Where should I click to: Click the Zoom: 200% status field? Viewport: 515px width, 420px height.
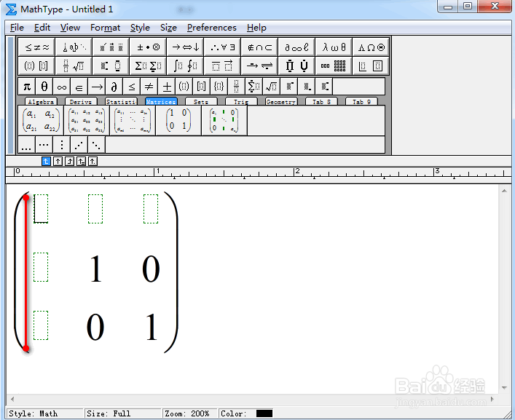(190, 413)
